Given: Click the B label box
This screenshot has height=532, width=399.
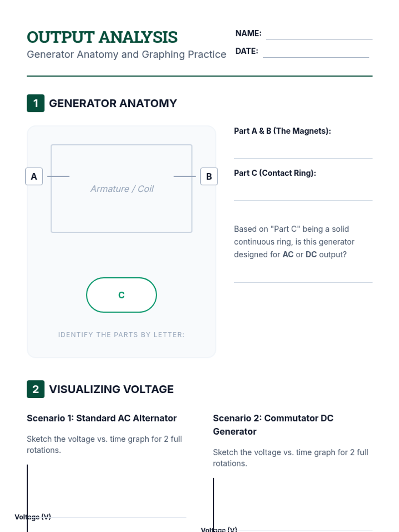Looking at the screenshot, I should 209,176.
